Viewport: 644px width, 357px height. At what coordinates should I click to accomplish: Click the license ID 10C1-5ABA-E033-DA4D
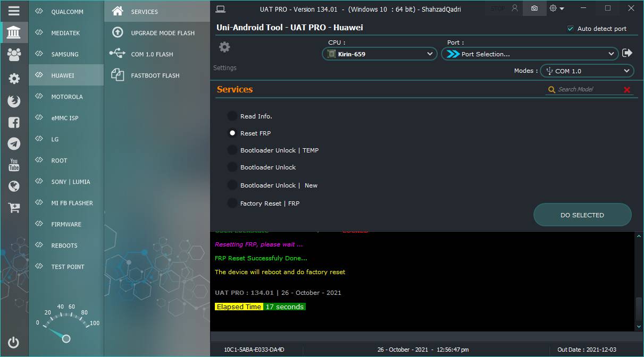(x=254, y=350)
